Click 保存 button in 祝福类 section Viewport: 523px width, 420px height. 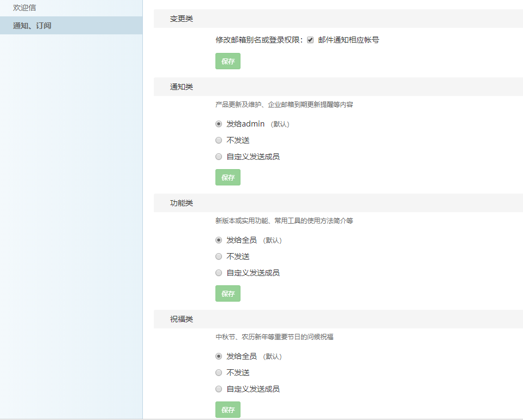[227, 410]
